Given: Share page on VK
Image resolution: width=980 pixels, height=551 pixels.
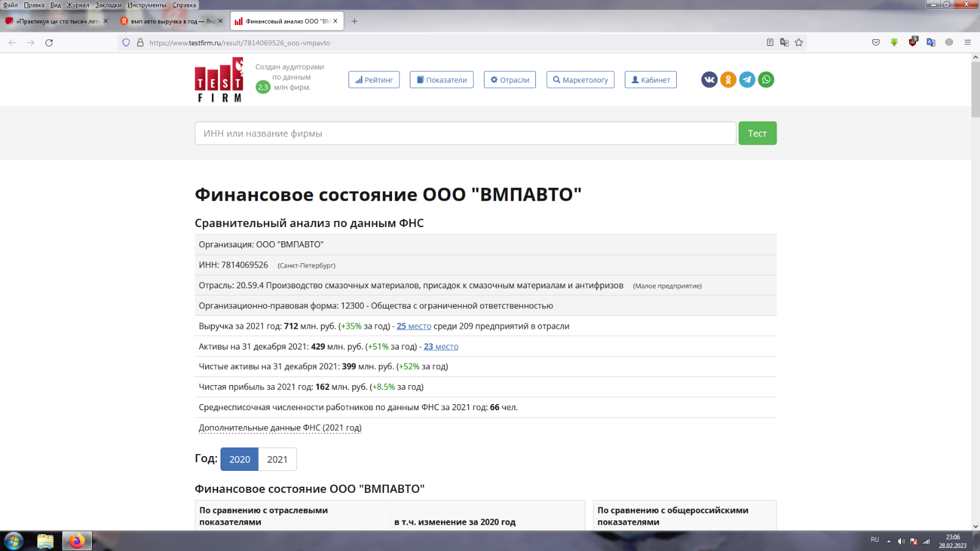Looking at the screenshot, I should tap(709, 80).
